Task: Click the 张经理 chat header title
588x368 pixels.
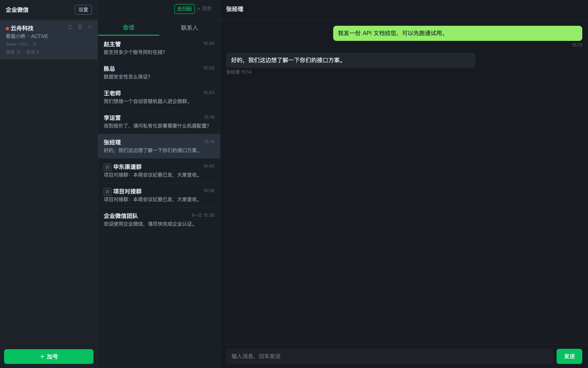Action: (x=235, y=9)
